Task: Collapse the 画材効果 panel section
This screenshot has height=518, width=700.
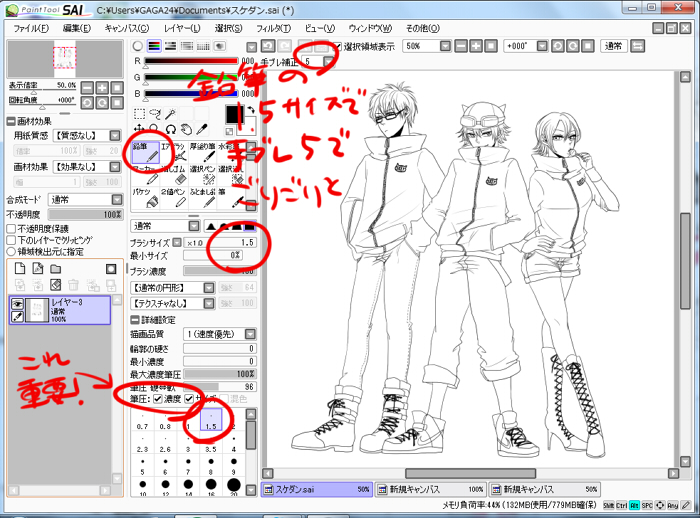Action: pos(11,121)
